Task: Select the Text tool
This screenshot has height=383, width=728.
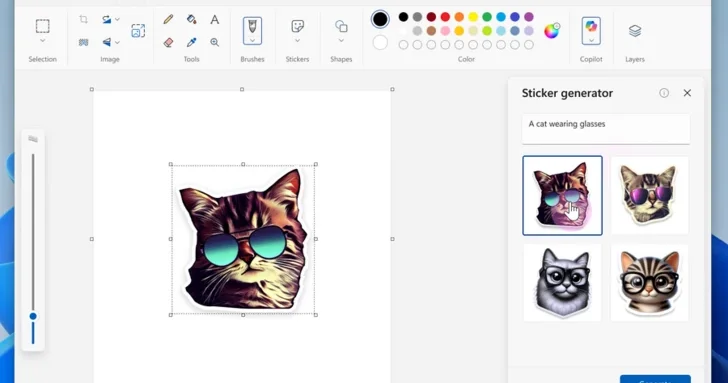Action: (x=214, y=19)
